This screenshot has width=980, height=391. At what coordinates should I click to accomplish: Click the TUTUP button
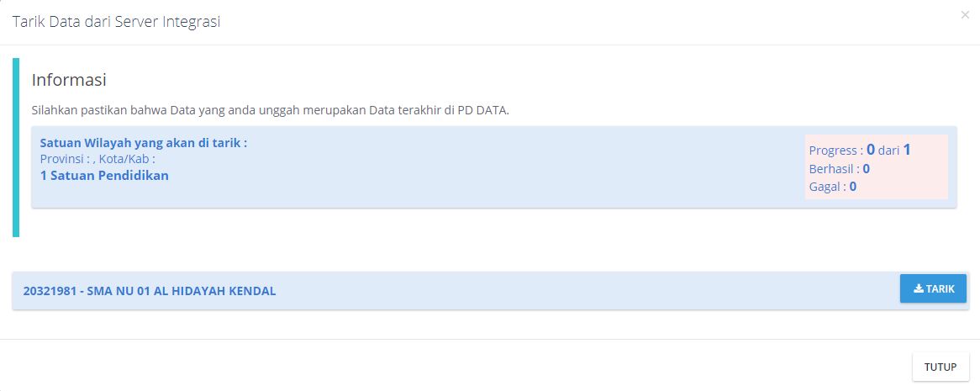point(940,367)
